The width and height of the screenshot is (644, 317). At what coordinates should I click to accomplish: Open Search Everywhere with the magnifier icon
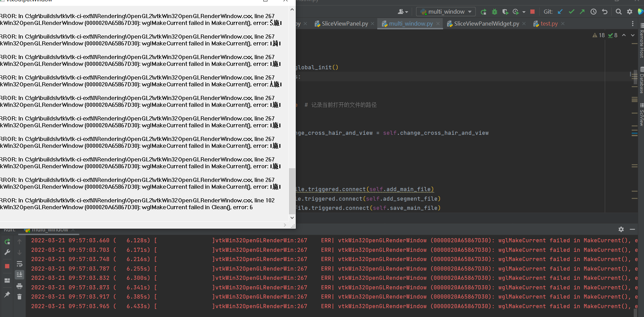click(618, 11)
